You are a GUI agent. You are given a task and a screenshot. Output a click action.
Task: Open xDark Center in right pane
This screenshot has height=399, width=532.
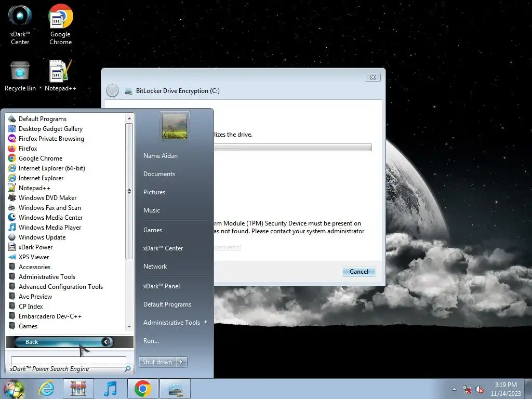coord(163,248)
